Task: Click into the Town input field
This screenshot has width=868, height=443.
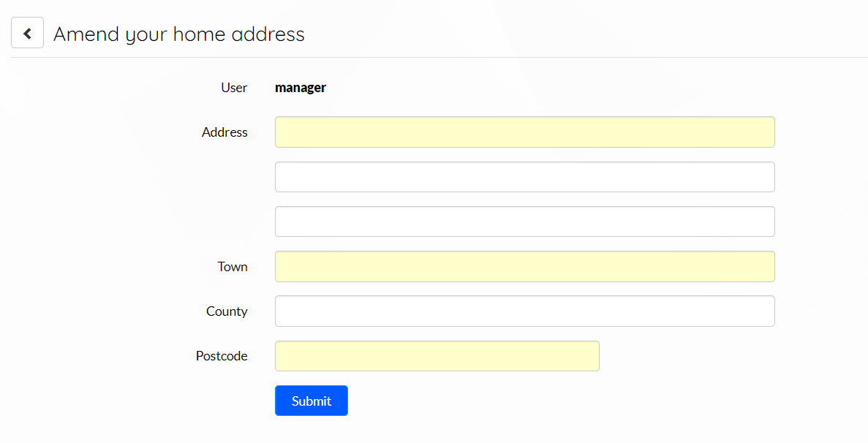Action: click(525, 267)
